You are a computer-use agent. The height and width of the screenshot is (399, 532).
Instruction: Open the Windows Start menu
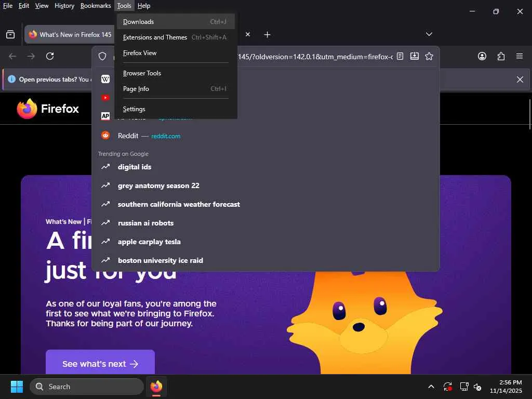coord(17,387)
